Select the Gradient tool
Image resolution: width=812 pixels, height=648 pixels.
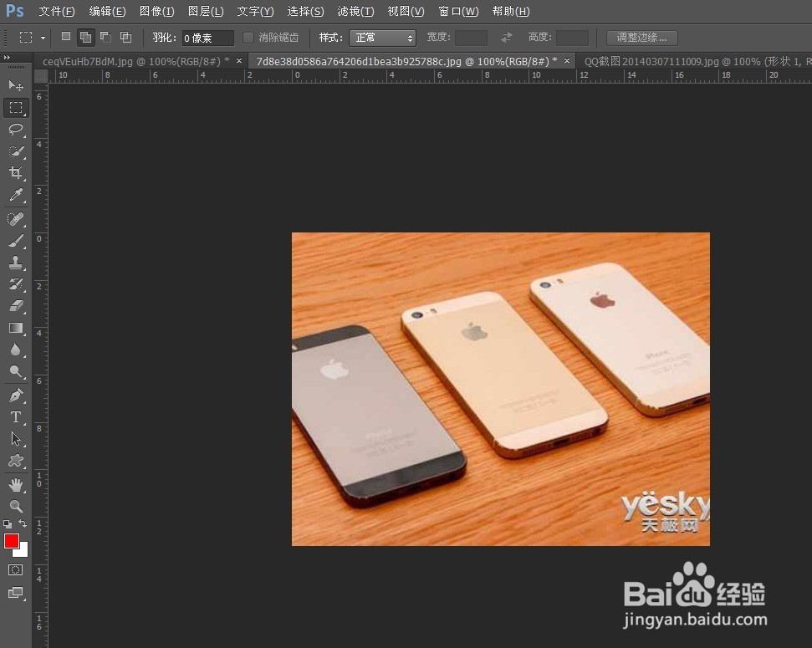[x=16, y=328]
